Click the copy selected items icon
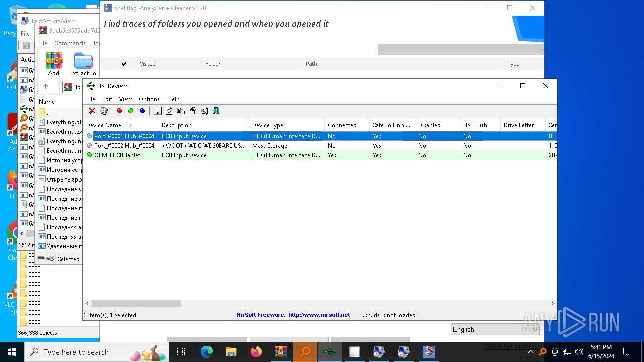Screen dimensions: 644x362 [x=181, y=111]
